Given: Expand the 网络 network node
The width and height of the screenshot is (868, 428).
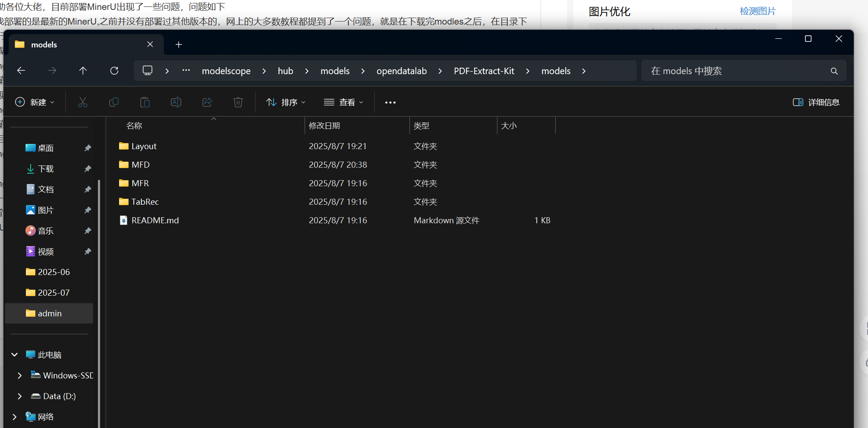Looking at the screenshot, I should 15,417.
